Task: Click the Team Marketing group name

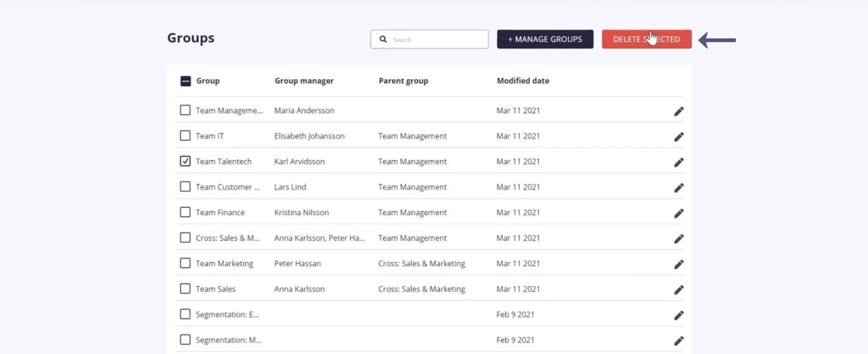Action: pyautogui.click(x=224, y=263)
